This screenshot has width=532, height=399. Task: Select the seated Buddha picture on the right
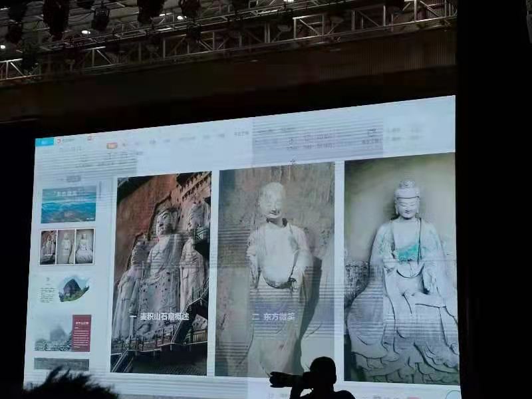[402, 268]
